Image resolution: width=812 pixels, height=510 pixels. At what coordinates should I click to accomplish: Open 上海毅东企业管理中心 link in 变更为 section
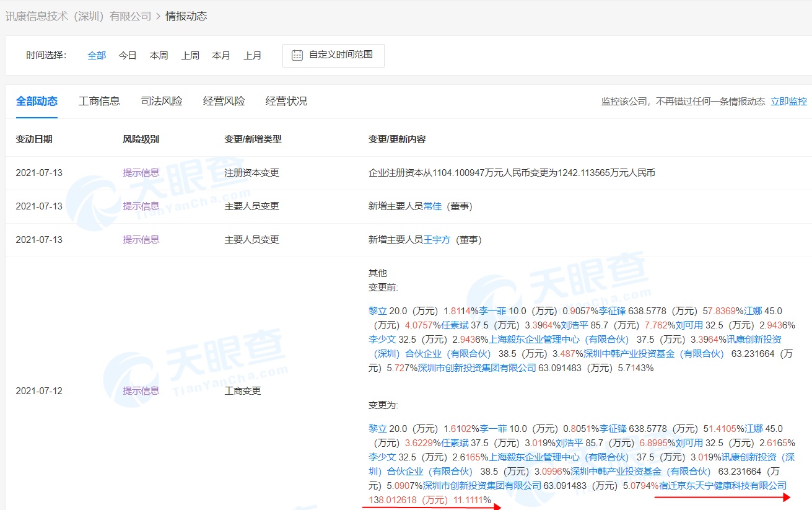click(559, 457)
